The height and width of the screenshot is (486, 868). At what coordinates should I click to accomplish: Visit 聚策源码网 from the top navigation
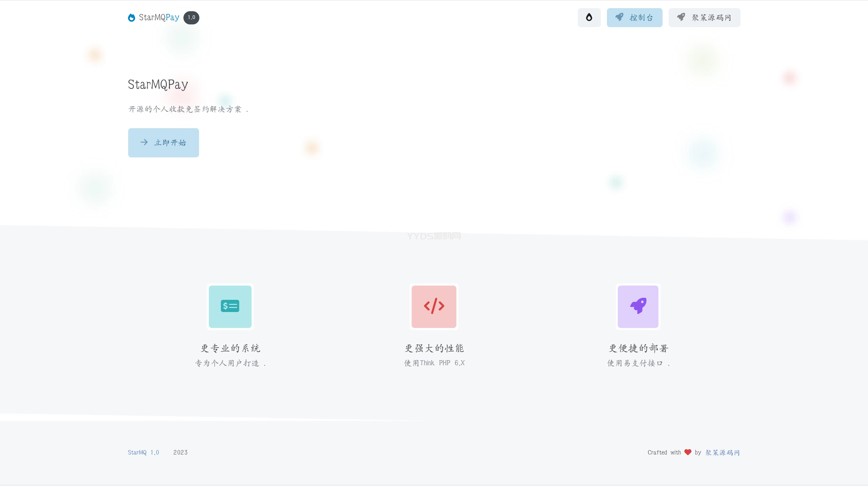click(x=711, y=18)
